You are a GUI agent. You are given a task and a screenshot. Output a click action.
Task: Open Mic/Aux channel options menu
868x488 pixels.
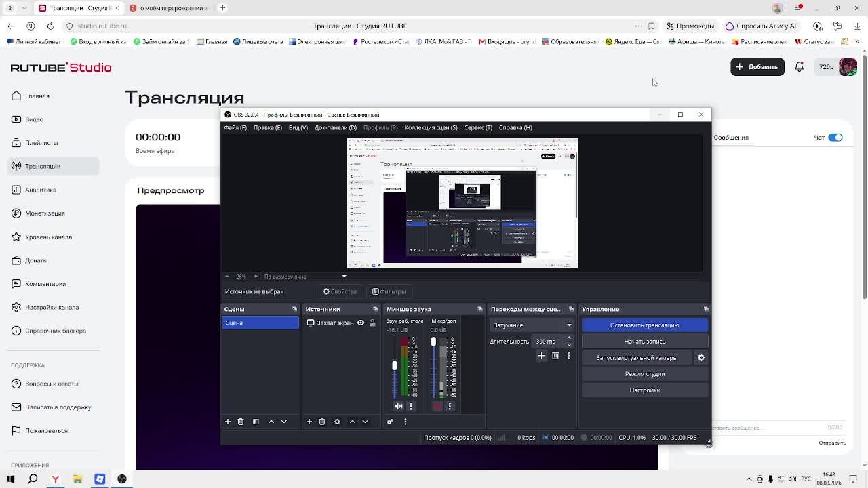coord(450,406)
